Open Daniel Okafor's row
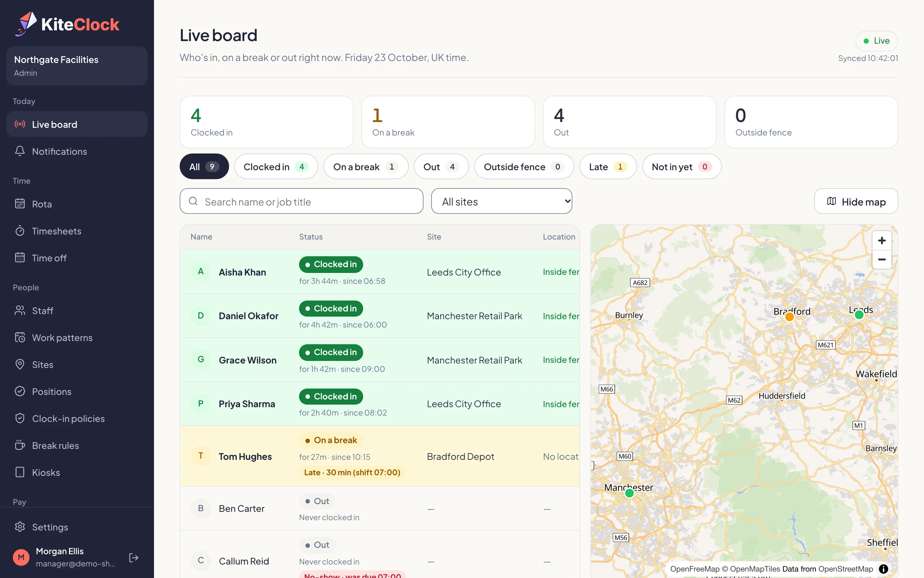This screenshot has height=578, width=924. click(380, 316)
